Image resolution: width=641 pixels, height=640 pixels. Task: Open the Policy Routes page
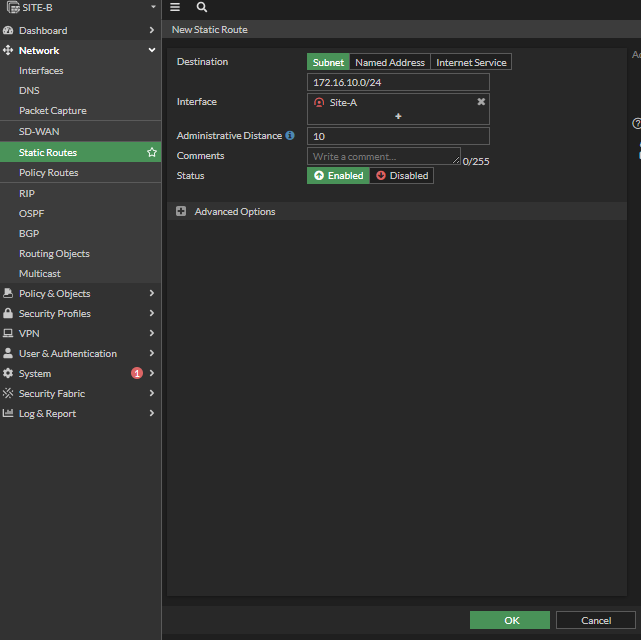(x=48, y=173)
